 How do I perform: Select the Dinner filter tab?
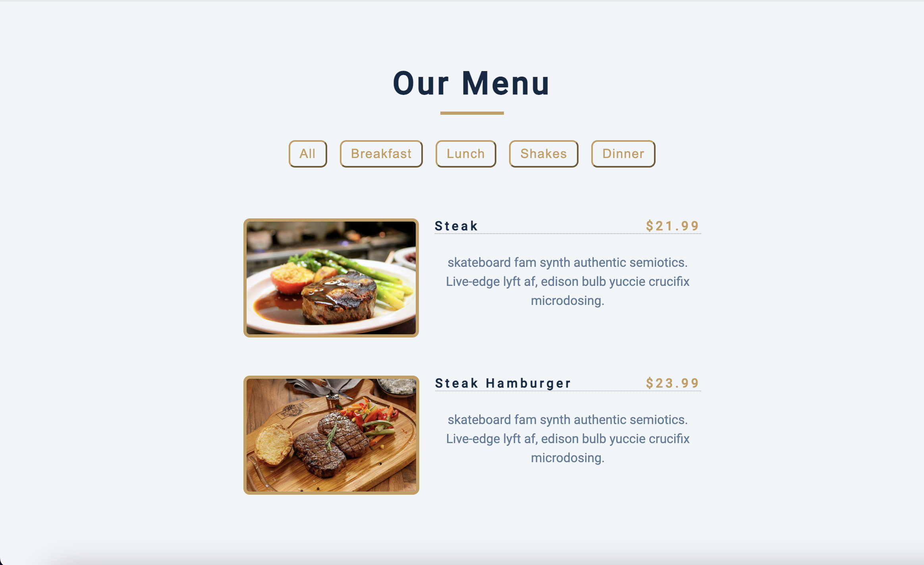pyautogui.click(x=624, y=154)
